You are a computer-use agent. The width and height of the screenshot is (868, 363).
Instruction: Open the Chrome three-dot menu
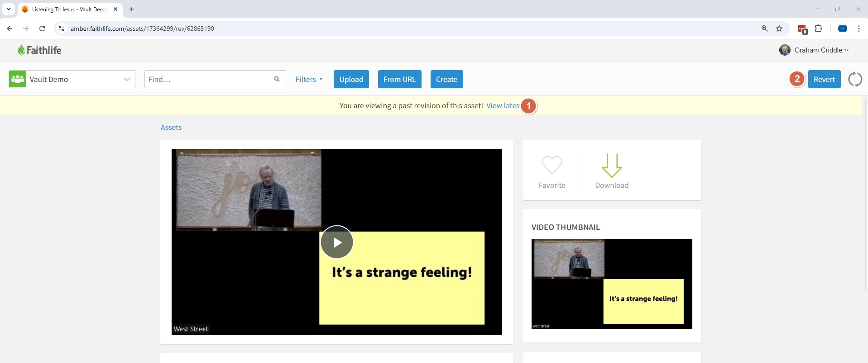pyautogui.click(x=858, y=29)
